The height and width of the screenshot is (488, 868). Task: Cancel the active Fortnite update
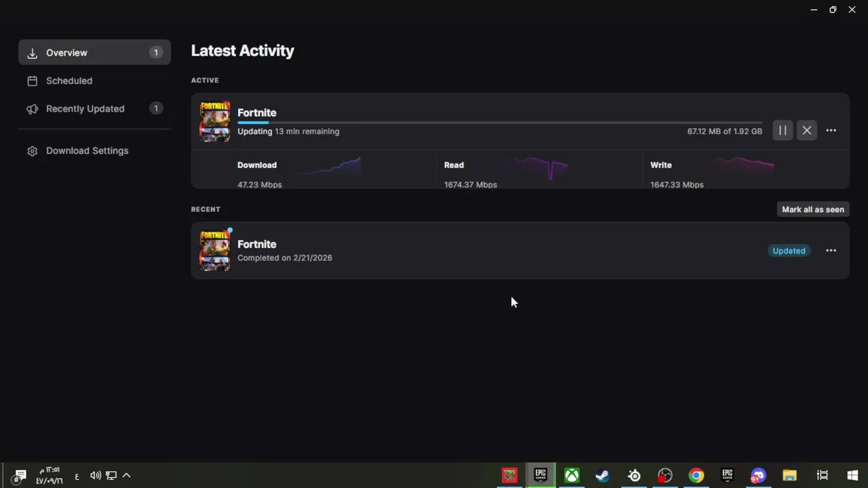pyautogui.click(x=807, y=131)
